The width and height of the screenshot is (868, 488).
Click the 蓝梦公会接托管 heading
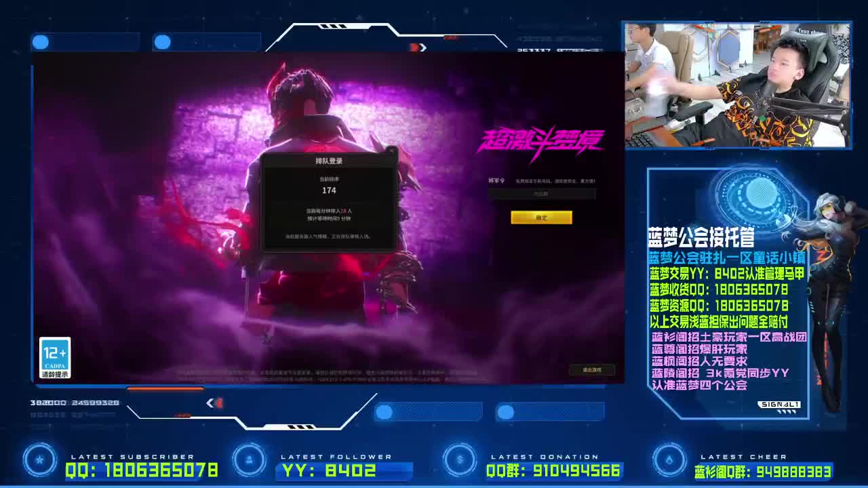click(x=701, y=238)
